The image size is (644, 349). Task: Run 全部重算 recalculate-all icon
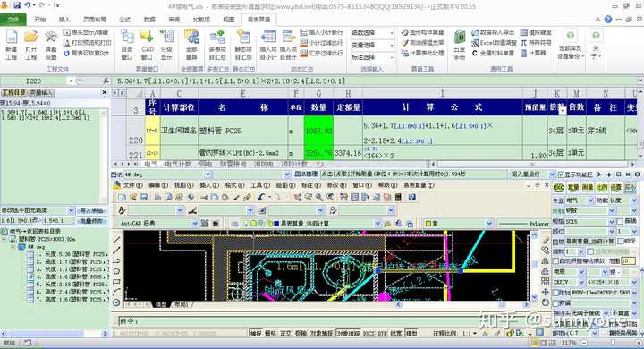coord(191,45)
